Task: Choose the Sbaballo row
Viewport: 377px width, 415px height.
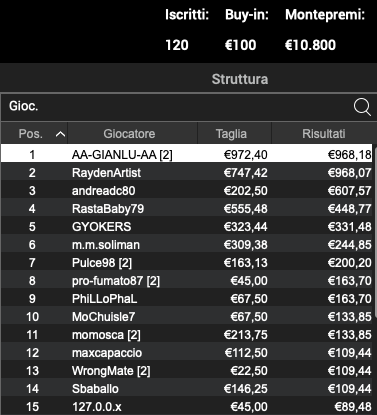Action: coord(187,388)
